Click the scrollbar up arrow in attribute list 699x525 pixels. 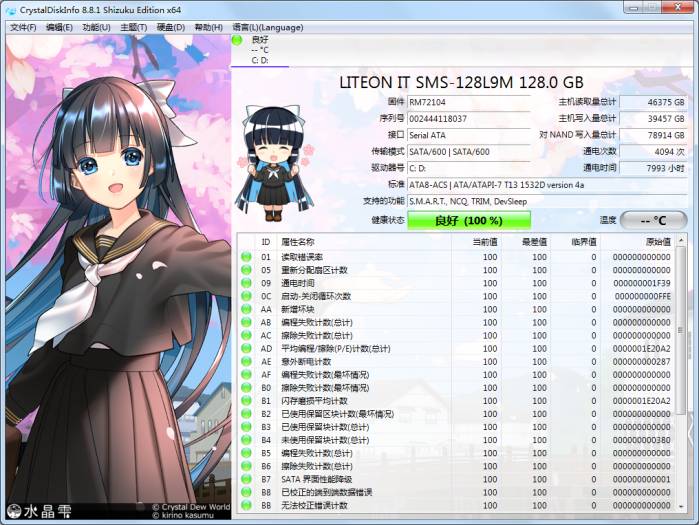681,240
